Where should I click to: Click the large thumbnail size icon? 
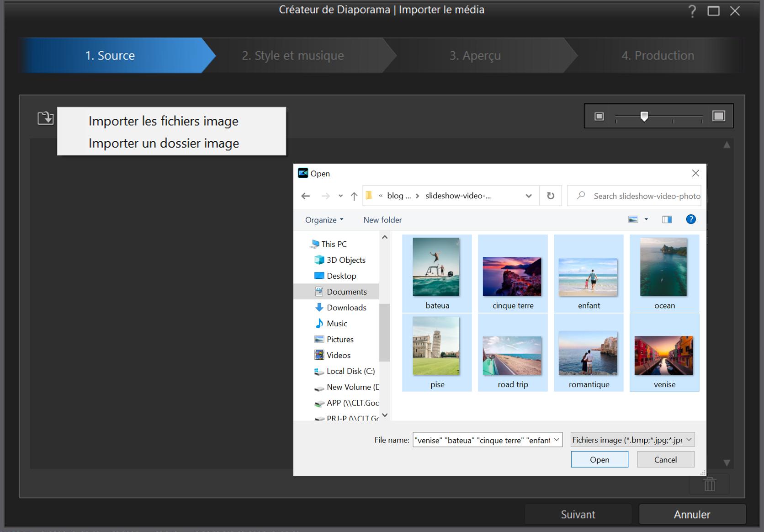718,116
